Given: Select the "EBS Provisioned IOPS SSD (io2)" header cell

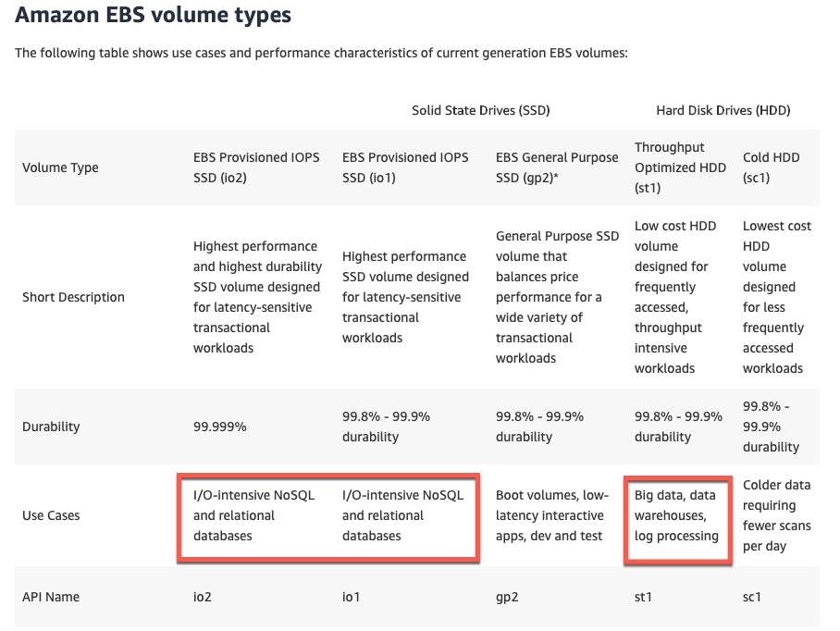Looking at the screenshot, I should (x=256, y=167).
